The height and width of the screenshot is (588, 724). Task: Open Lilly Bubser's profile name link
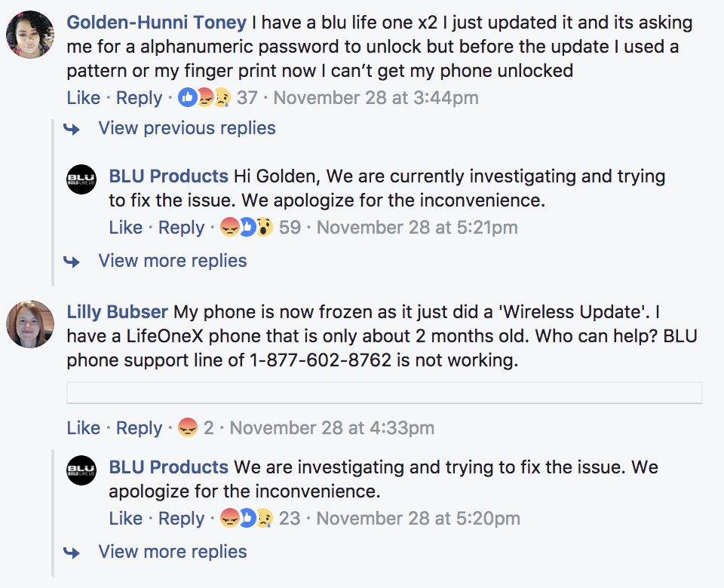click(118, 312)
